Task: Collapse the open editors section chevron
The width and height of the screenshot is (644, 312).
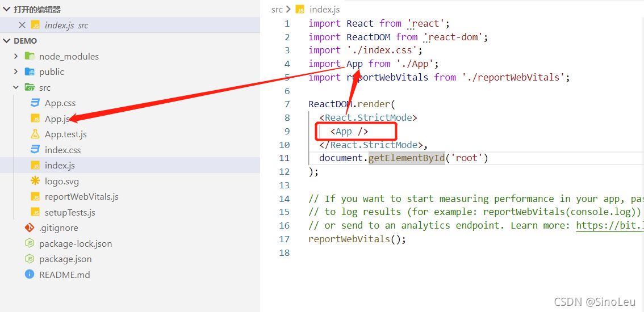Action: (7, 10)
